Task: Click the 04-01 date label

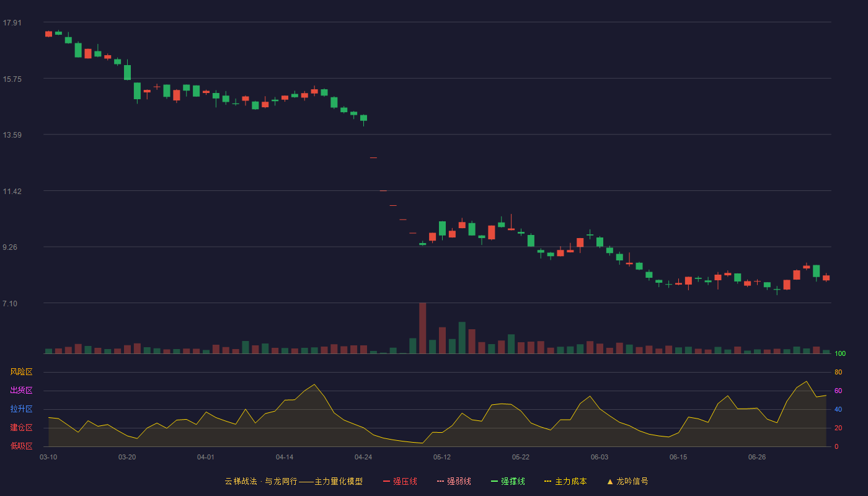Action: (x=206, y=457)
